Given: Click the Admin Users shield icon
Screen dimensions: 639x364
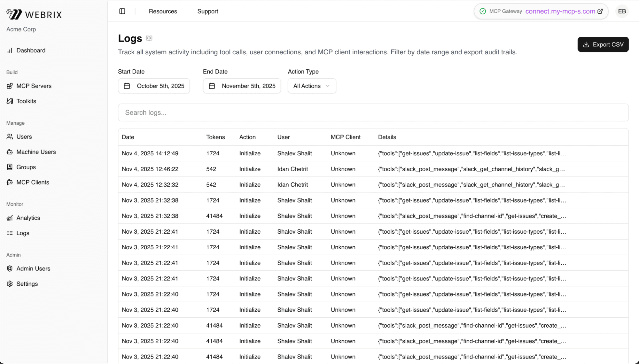Looking at the screenshot, I should pyautogui.click(x=10, y=268).
